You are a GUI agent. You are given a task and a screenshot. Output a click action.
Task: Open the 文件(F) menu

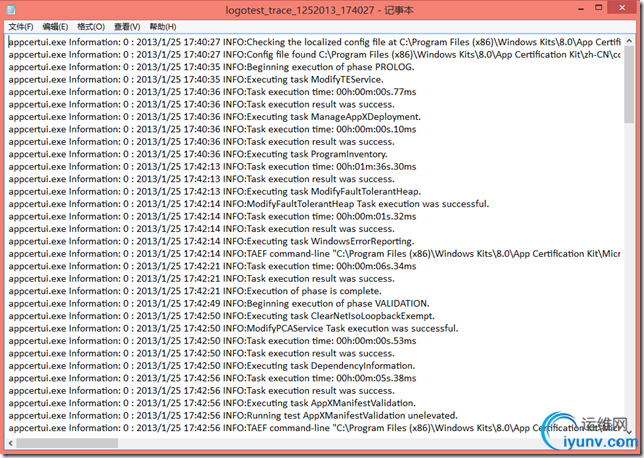click(x=21, y=27)
